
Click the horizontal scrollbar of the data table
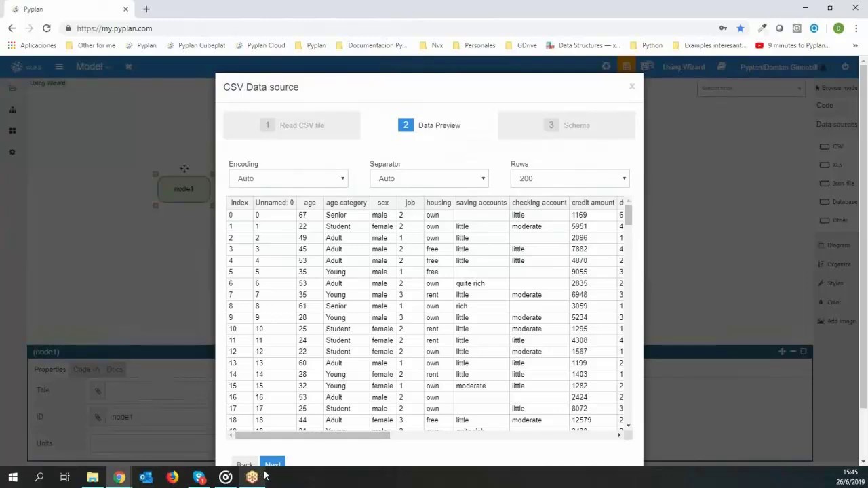[312, 435]
